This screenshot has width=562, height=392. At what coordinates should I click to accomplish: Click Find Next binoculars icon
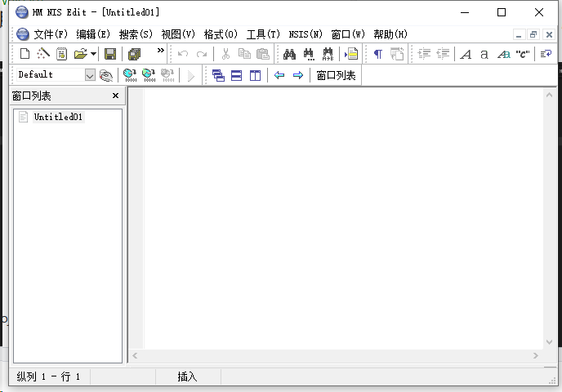[x=309, y=54]
